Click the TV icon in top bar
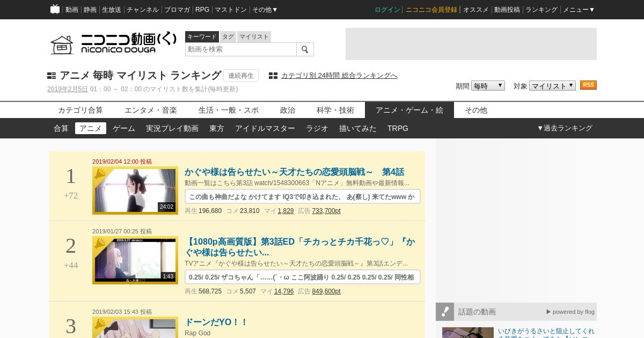Image resolution: width=644 pixels, height=338 pixels. coord(55,9)
